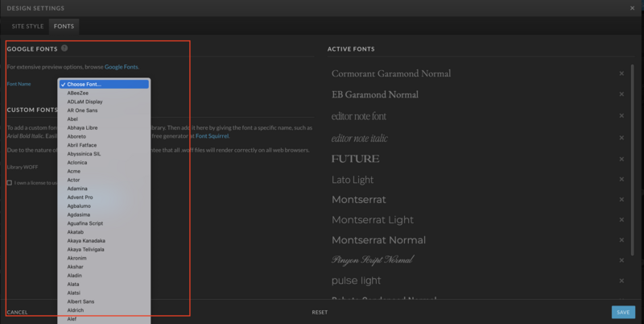Image resolution: width=644 pixels, height=324 pixels.
Task: Remove editor note font
Action: click(621, 116)
